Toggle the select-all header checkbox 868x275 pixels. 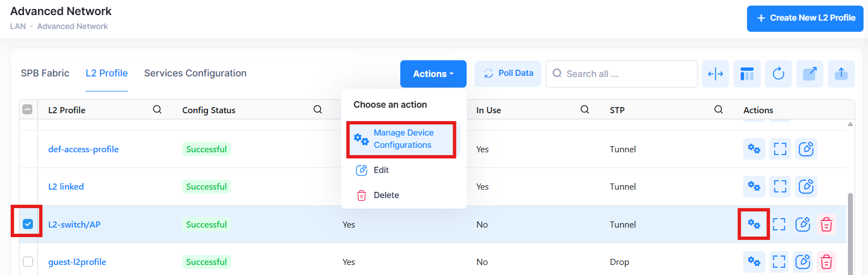tap(28, 110)
